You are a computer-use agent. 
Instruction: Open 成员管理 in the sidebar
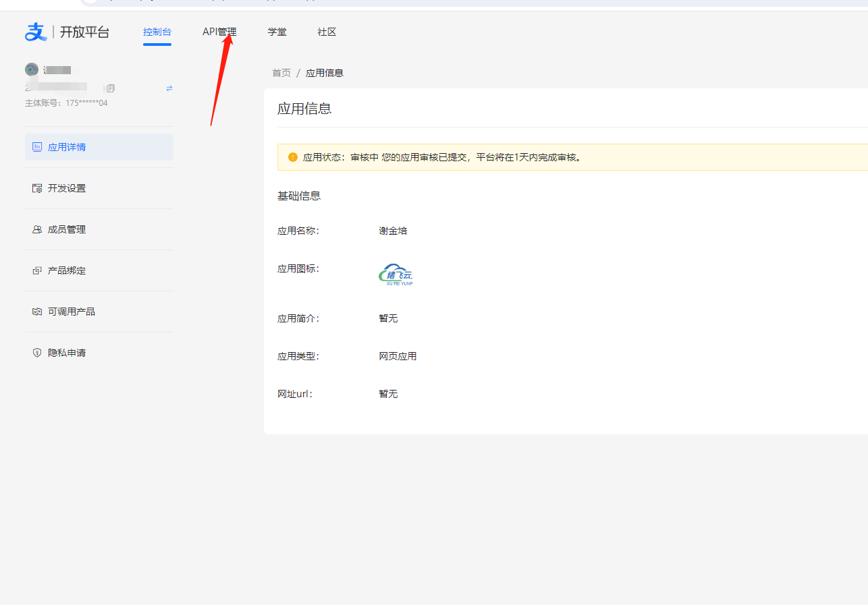(67, 229)
